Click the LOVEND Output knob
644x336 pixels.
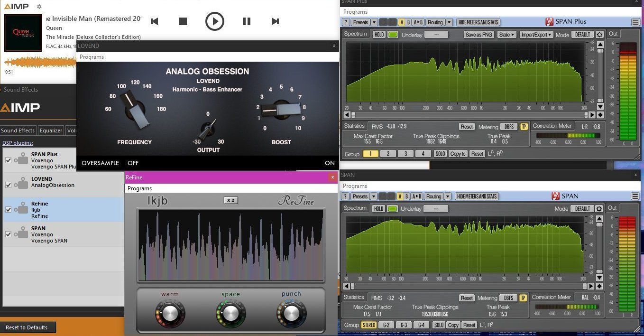point(207,129)
